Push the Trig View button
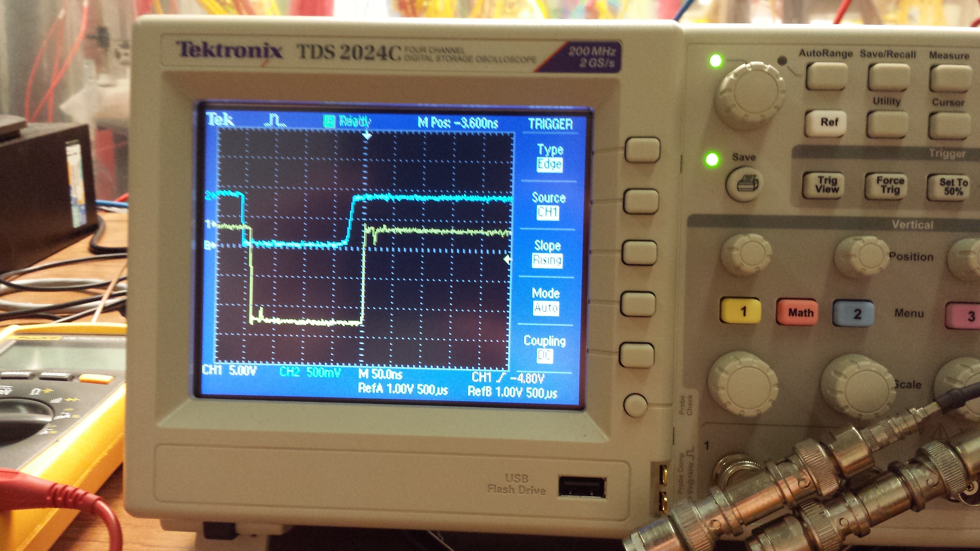980x551 pixels. click(x=823, y=185)
